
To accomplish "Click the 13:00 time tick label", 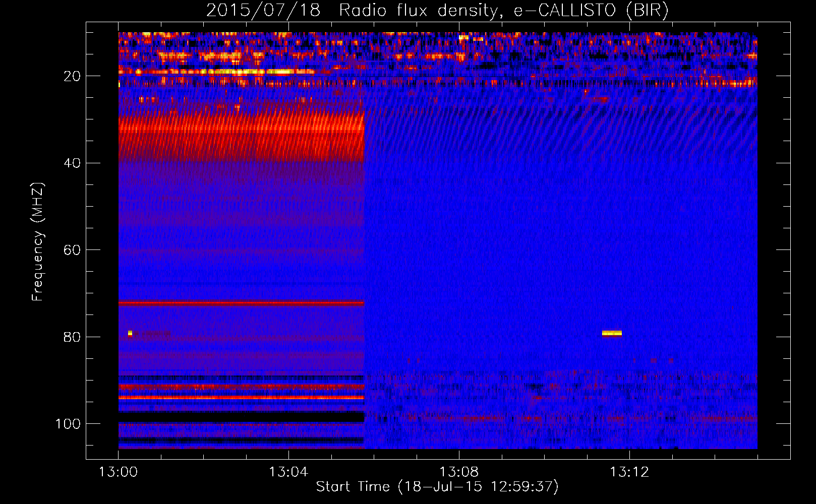I will tap(118, 472).
